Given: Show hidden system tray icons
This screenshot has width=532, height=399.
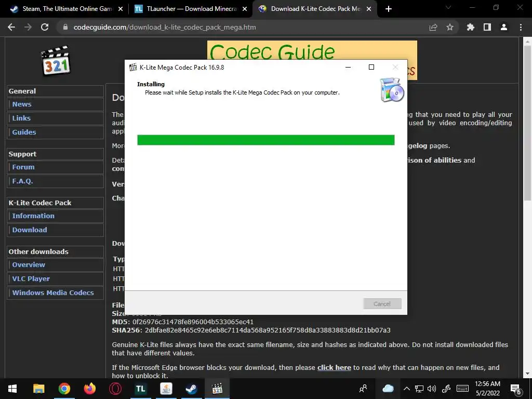Looking at the screenshot, I should [x=406, y=389].
